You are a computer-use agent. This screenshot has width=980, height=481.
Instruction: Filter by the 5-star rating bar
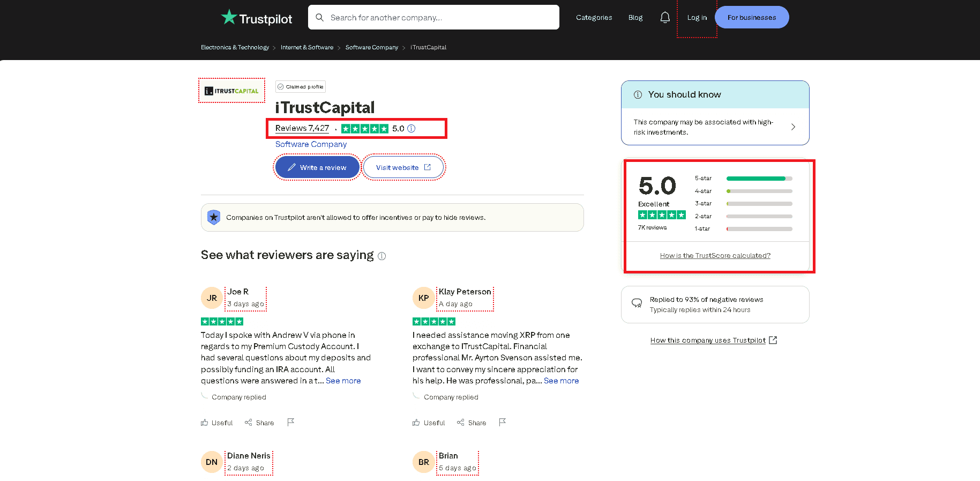744,179
